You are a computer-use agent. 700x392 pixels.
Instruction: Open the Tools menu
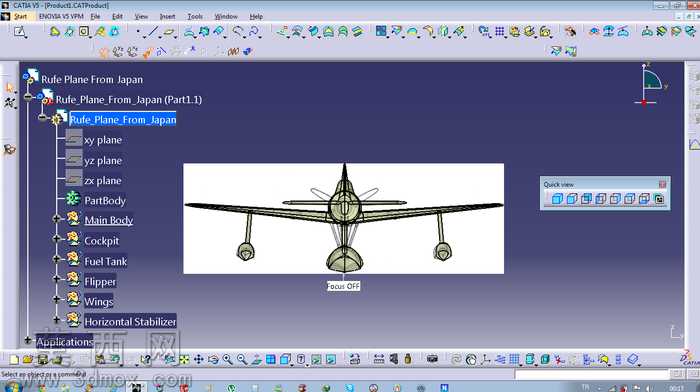click(195, 17)
